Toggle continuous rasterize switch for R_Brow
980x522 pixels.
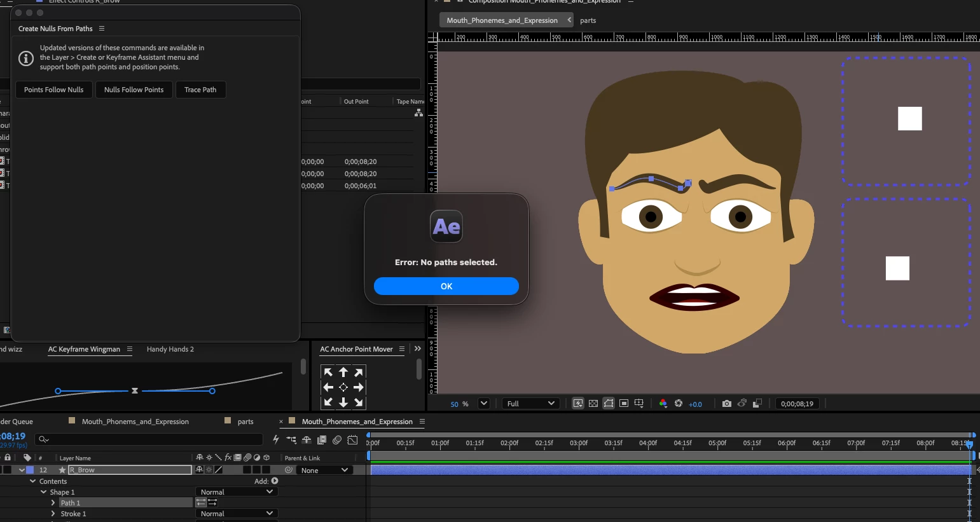point(209,470)
